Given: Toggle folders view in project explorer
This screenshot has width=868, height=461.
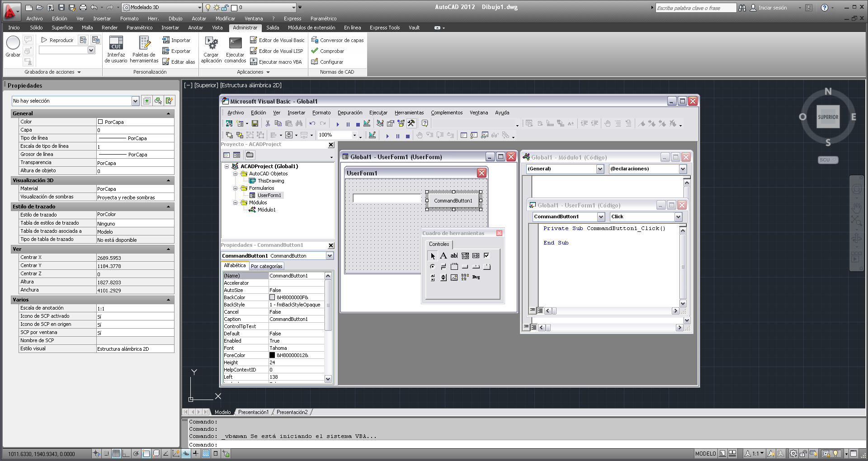Looking at the screenshot, I should tap(250, 155).
